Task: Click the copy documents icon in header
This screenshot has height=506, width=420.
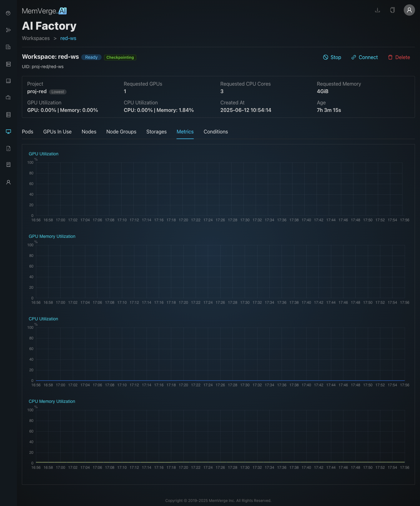Action: point(392,10)
